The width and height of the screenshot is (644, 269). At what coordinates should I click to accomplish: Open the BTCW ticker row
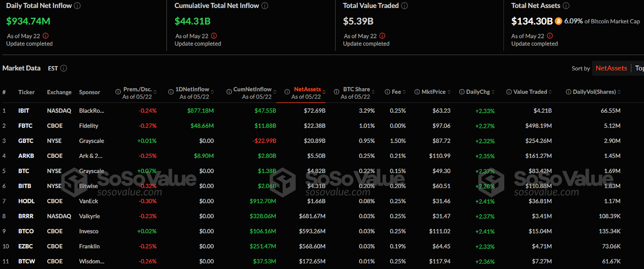[27, 261]
